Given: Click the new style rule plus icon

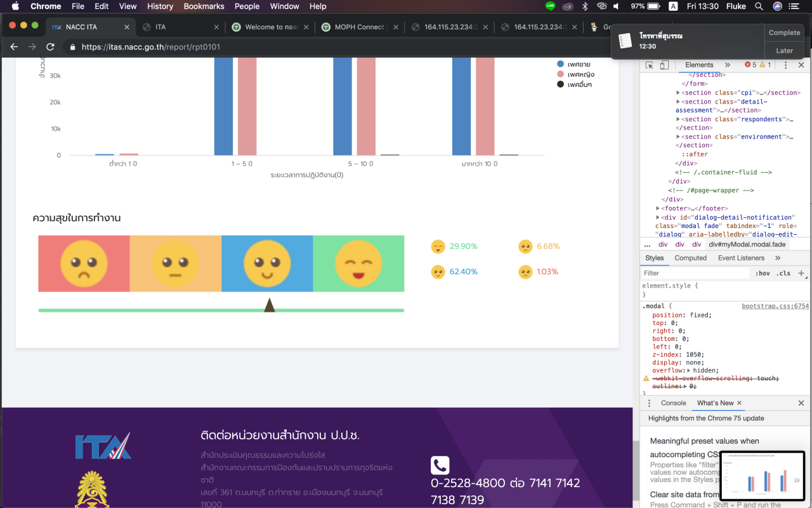Looking at the screenshot, I should (x=801, y=273).
